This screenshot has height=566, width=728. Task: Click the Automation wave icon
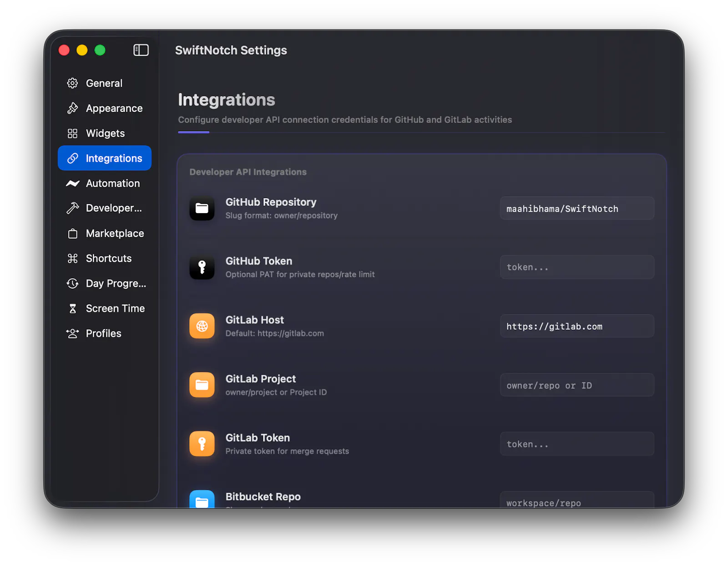[x=72, y=184]
